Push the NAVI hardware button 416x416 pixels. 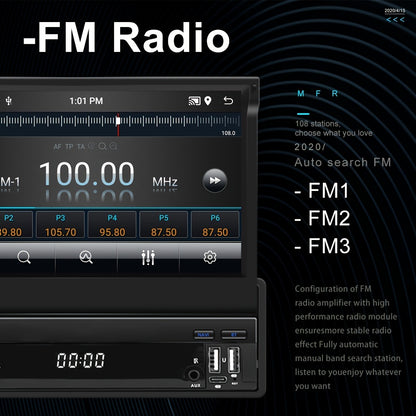(x=204, y=334)
